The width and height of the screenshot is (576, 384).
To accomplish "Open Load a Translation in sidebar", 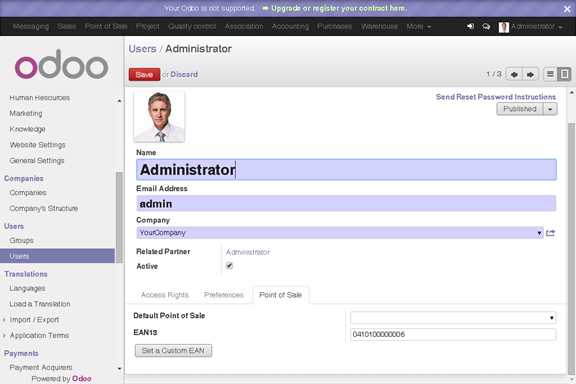I will tap(40, 304).
